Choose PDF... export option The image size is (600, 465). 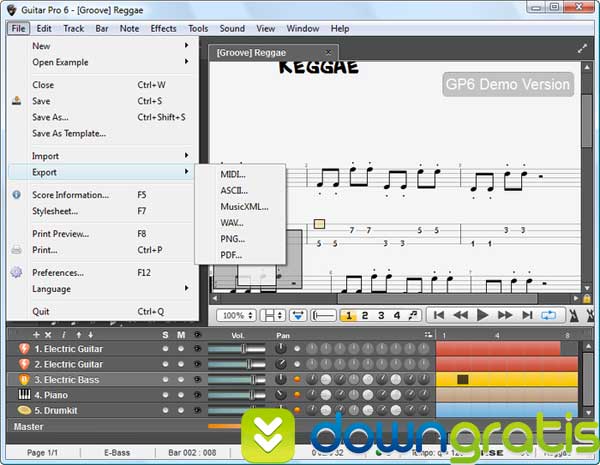coord(231,255)
